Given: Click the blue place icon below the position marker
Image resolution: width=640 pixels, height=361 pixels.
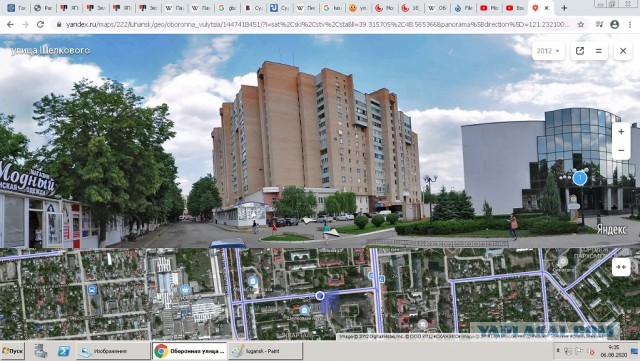Looking at the screenshot, I should [x=304, y=310].
